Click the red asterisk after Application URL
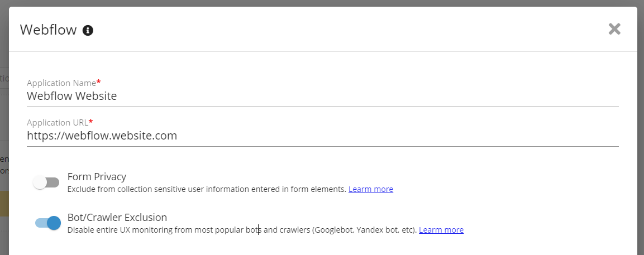644x255 pixels. pyautogui.click(x=90, y=122)
